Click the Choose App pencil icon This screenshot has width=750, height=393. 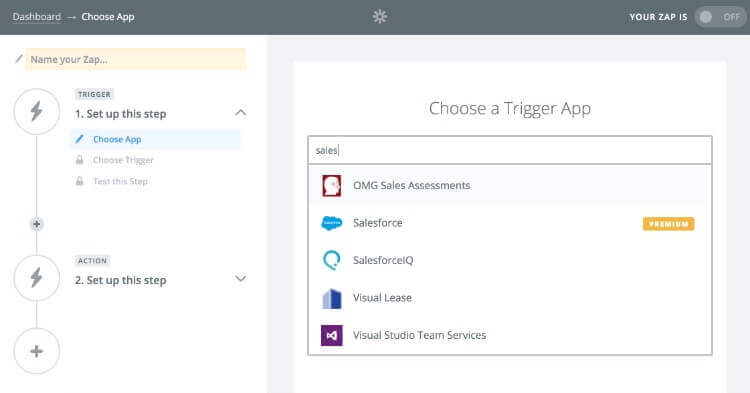[79, 139]
